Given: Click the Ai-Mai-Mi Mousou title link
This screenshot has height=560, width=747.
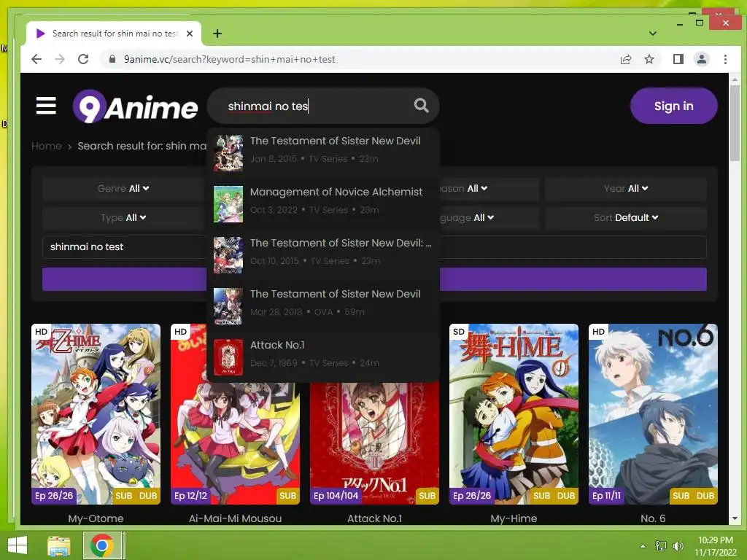Looking at the screenshot, I should pos(236,518).
